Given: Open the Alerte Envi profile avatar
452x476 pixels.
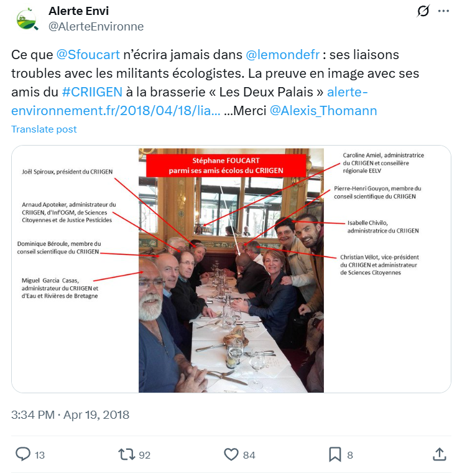Looking at the screenshot, I should coord(27,19).
